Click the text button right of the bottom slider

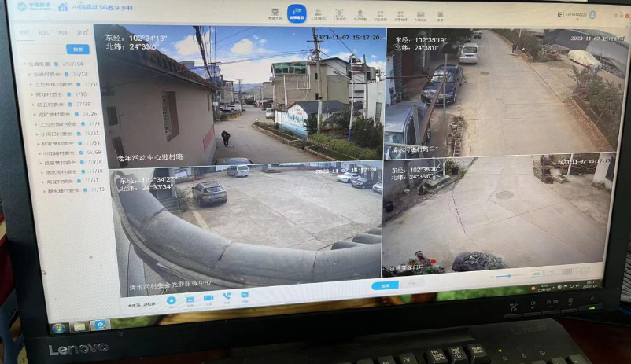(x=537, y=274)
